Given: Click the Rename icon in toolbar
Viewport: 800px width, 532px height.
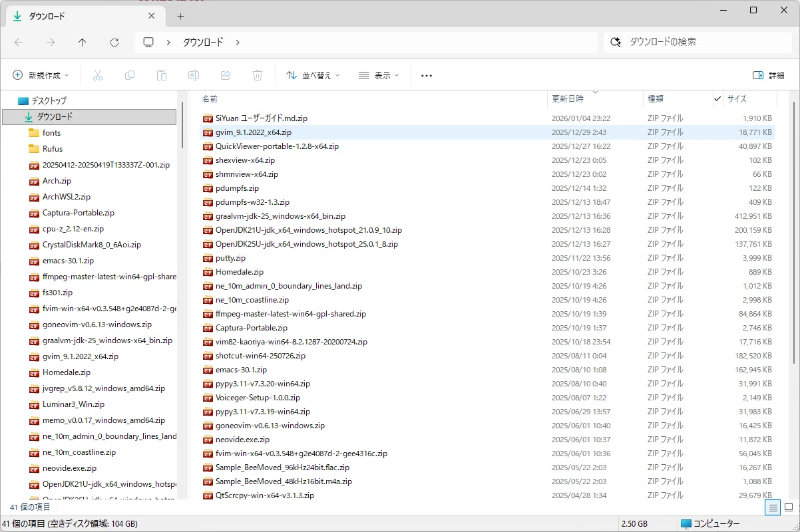Looking at the screenshot, I should pyautogui.click(x=194, y=75).
